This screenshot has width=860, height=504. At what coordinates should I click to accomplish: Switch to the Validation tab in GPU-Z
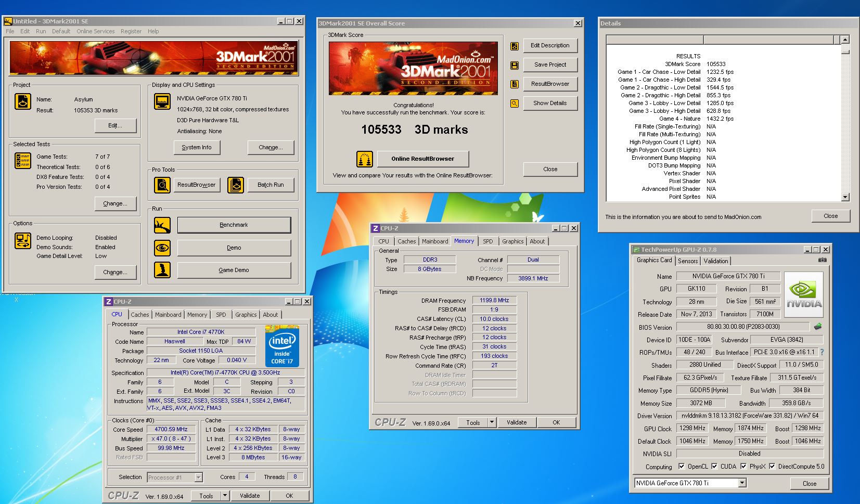point(716,261)
